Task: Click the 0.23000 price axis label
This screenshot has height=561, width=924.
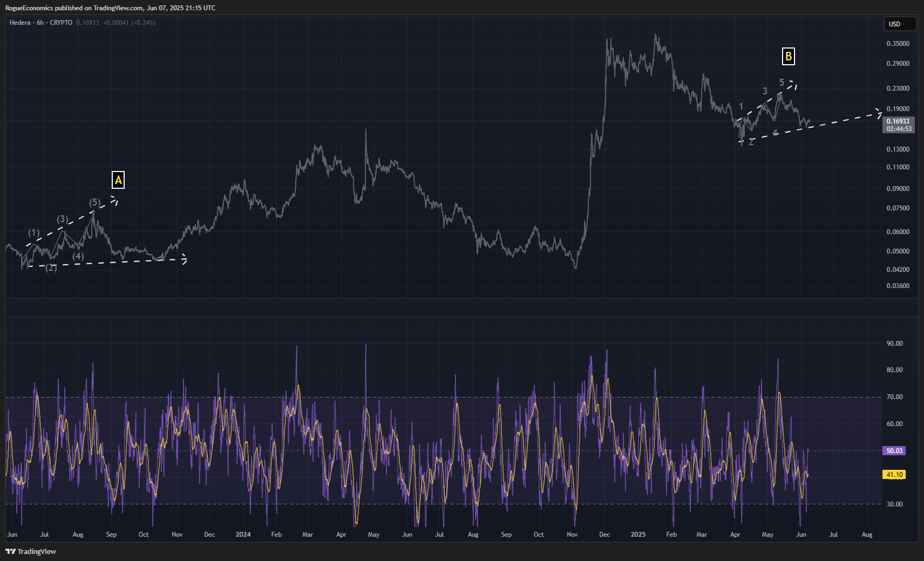Action: click(x=898, y=88)
